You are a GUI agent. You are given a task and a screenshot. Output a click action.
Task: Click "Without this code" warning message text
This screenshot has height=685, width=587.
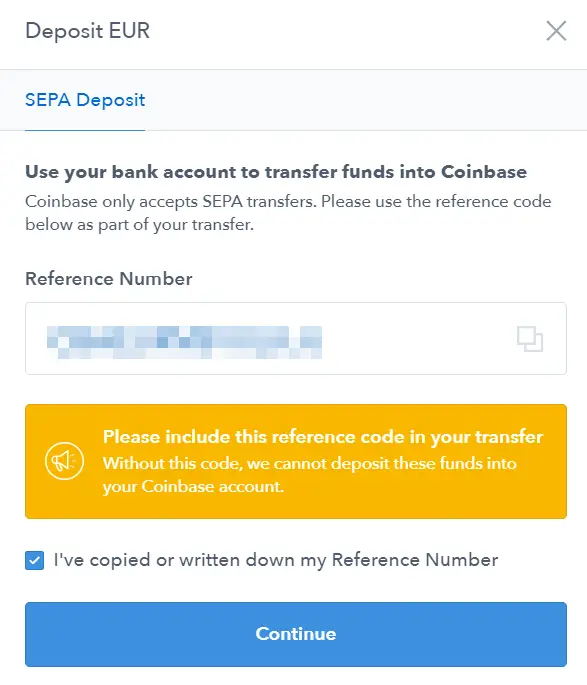[x=310, y=475]
